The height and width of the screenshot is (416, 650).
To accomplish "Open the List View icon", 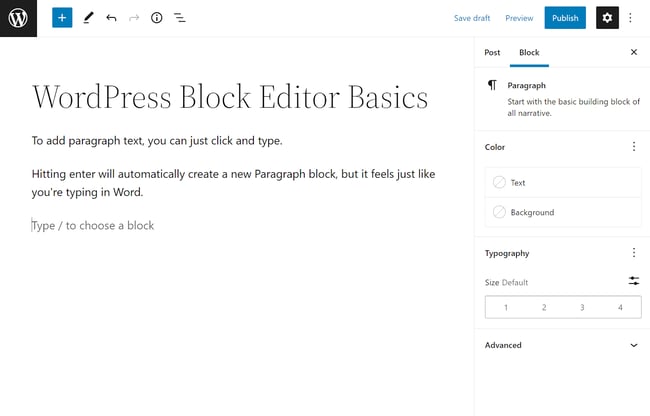I will pyautogui.click(x=180, y=18).
